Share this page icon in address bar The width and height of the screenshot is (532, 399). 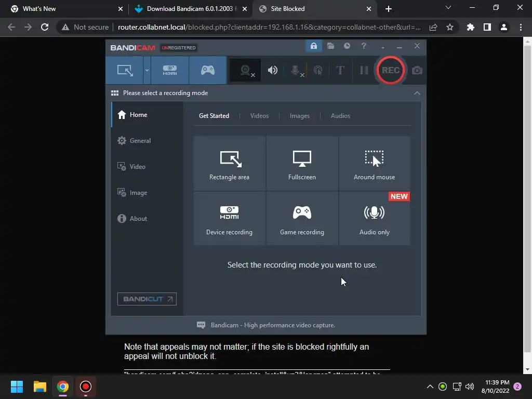click(x=433, y=27)
